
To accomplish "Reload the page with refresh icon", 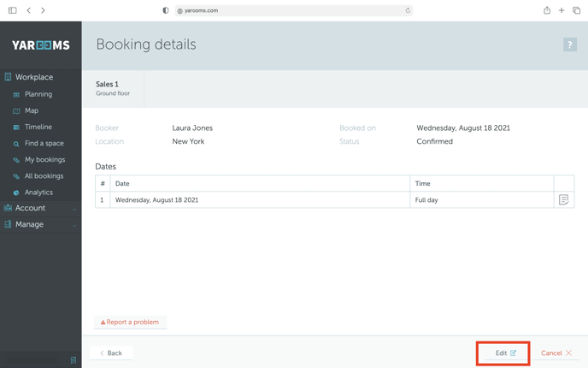I will [x=408, y=10].
